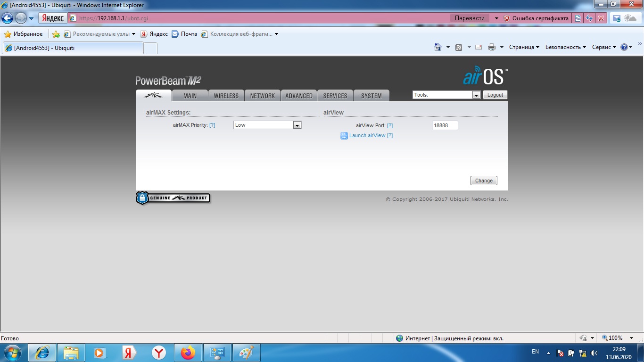Open the address bar autocomplete arrow
Image resolution: width=644 pixels, height=362 pixels.
496,18
